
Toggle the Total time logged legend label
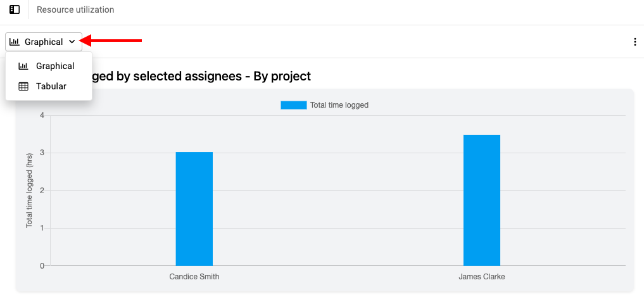tap(339, 105)
